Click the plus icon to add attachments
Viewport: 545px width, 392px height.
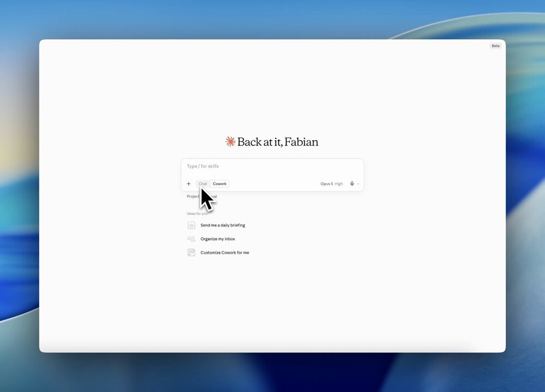[x=189, y=183]
